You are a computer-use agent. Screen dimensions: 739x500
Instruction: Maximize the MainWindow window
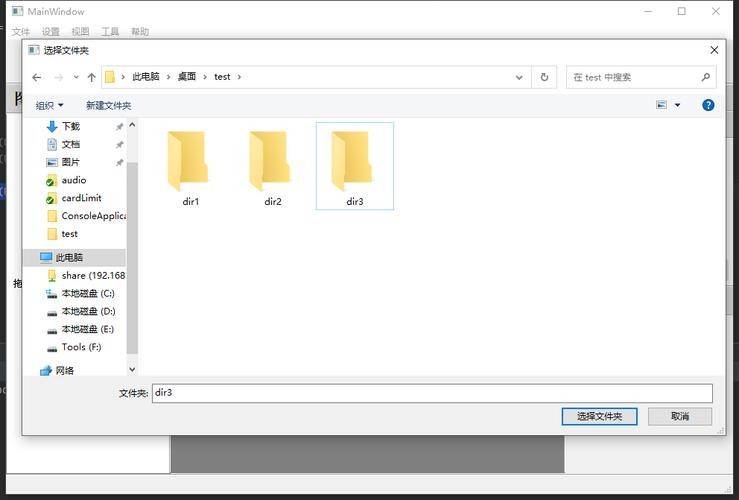point(682,11)
